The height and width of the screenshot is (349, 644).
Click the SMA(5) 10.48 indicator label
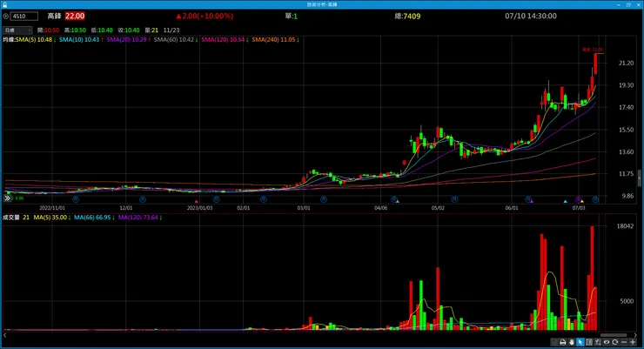[36, 40]
